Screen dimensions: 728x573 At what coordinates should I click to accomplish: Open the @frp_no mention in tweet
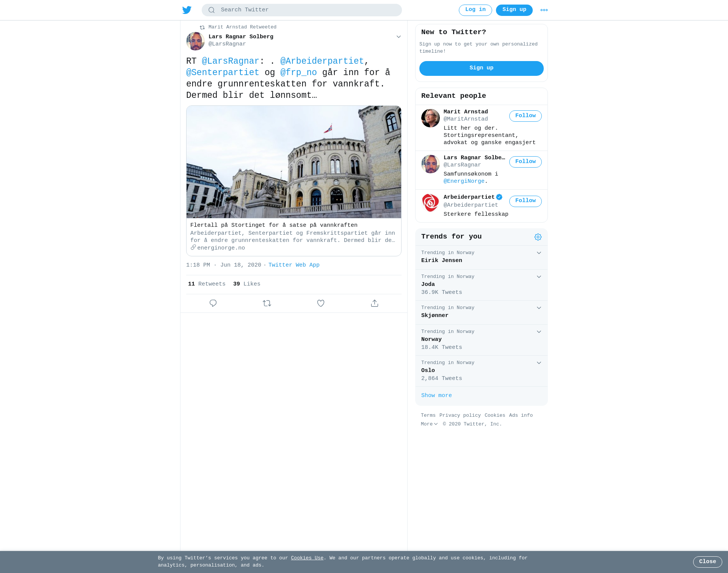click(298, 73)
